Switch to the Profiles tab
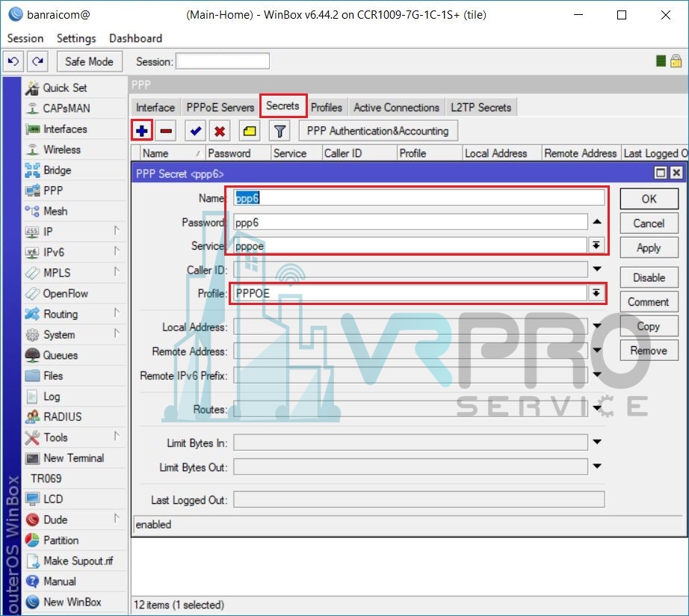Image resolution: width=689 pixels, height=616 pixels. 327,108
